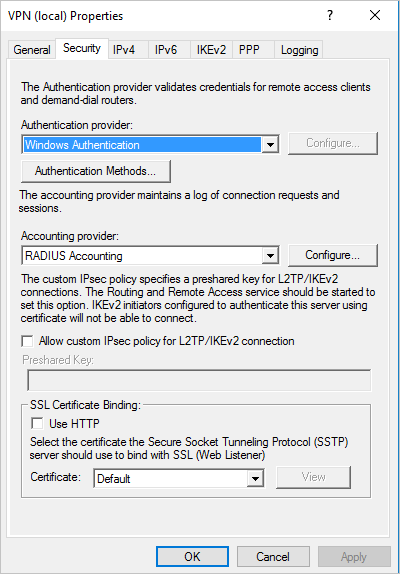
Task: Switch to the General tab
Action: (x=32, y=50)
